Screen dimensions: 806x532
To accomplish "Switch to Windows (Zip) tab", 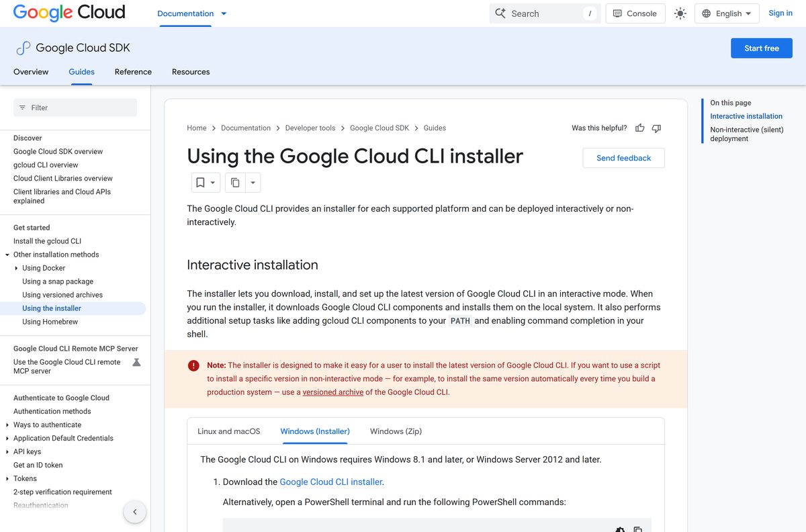I will [x=396, y=431].
